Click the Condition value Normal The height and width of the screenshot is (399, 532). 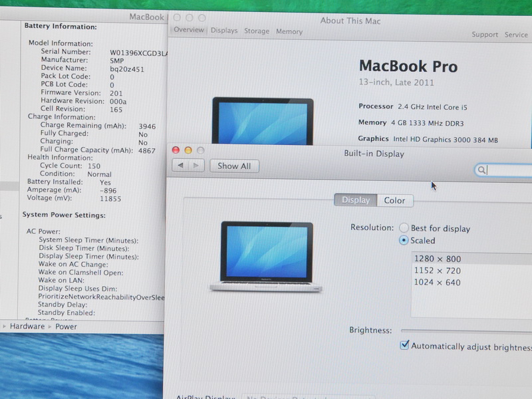point(99,174)
